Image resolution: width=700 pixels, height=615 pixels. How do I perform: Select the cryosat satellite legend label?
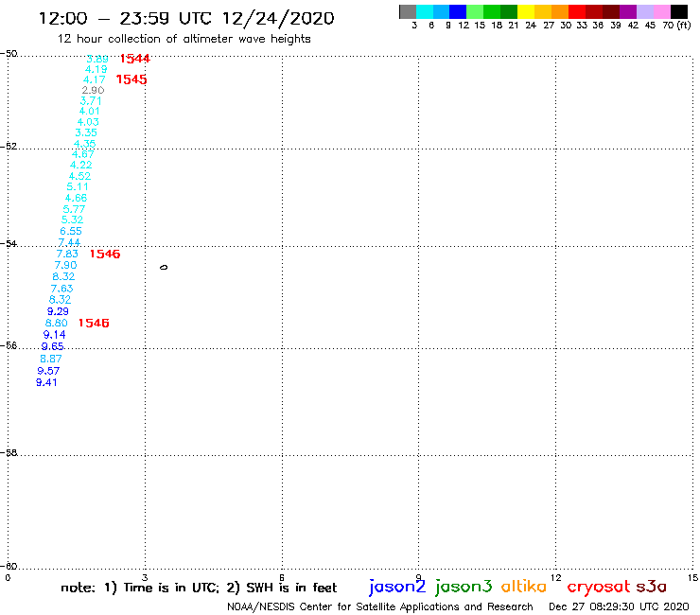pos(598,588)
